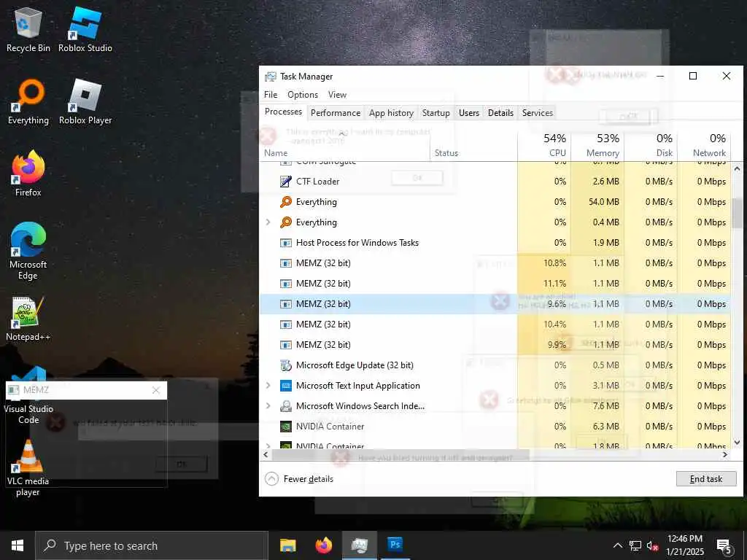747x560 pixels.
Task: Open the Options menu
Action: coord(303,95)
